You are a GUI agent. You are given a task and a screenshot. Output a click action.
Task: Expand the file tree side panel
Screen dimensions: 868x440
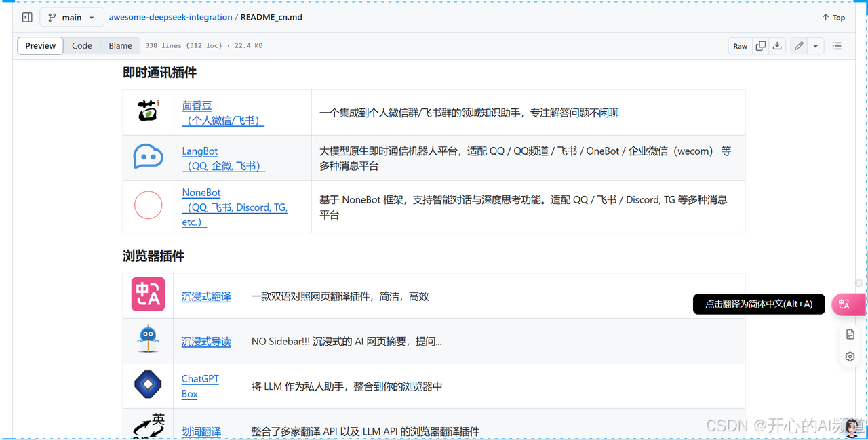[27, 18]
